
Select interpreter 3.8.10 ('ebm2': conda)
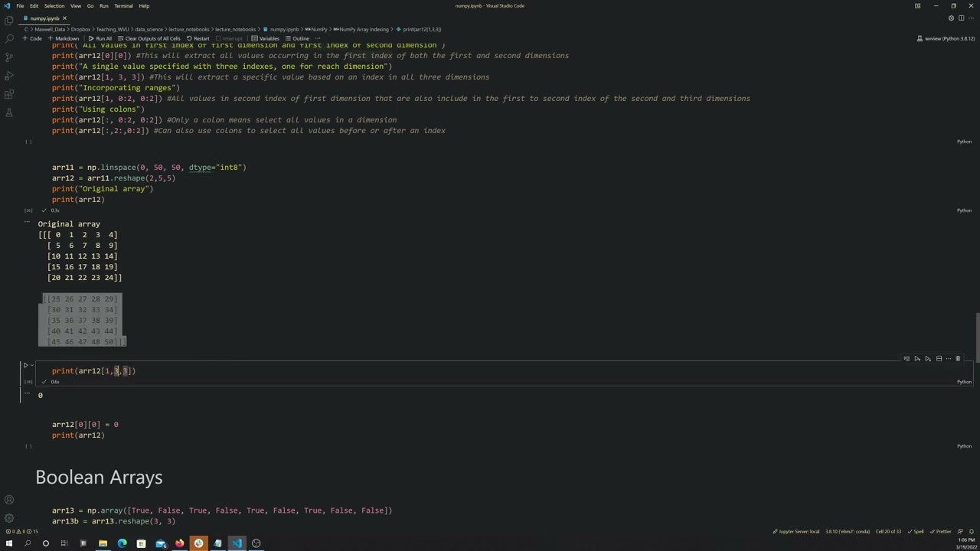click(x=848, y=531)
